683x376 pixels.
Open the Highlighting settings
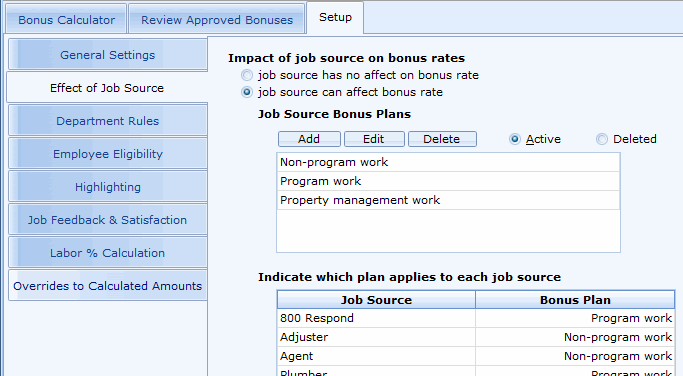[x=108, y=187]
